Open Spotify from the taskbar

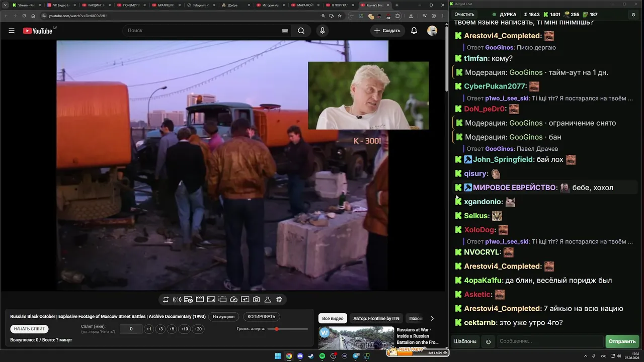pyautogui.click(x=322, y=356)
